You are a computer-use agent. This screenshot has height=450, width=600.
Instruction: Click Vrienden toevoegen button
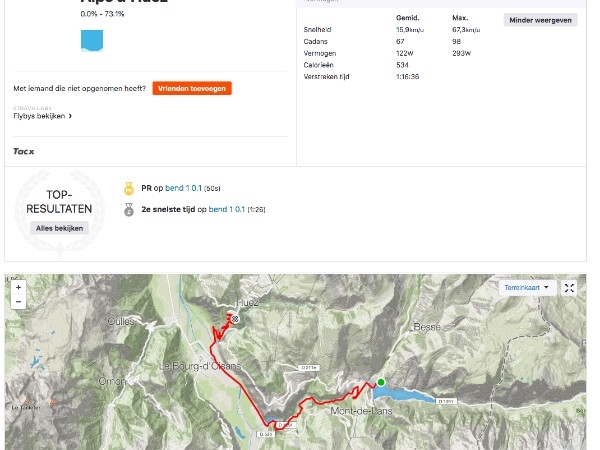tap(192, 88)
